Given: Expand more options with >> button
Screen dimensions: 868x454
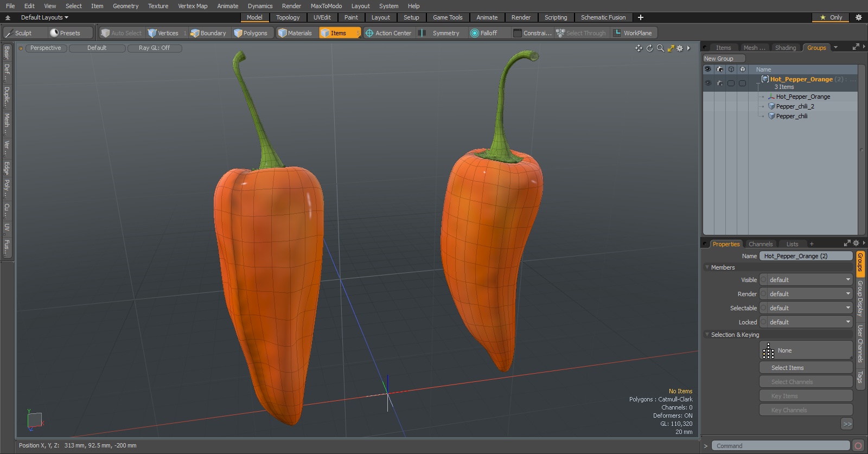Looking at the screenshot, I should click(847, 424).
